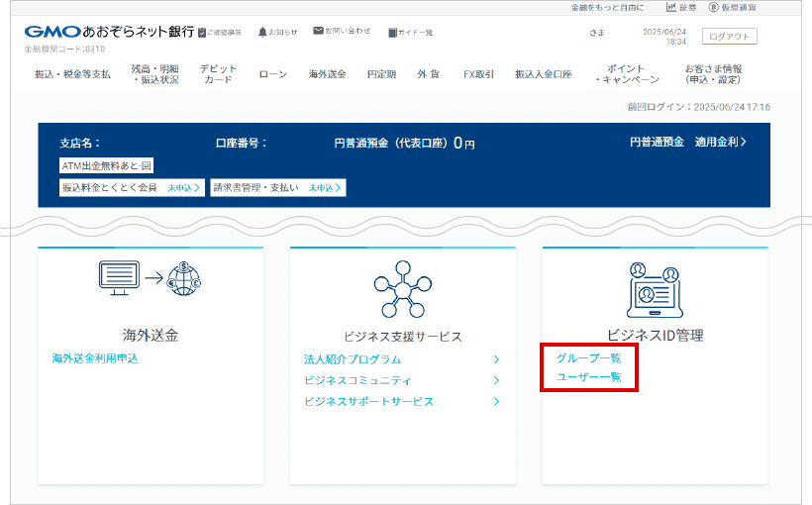Click the 前回ログイン date text

click(x=699, y=107)
